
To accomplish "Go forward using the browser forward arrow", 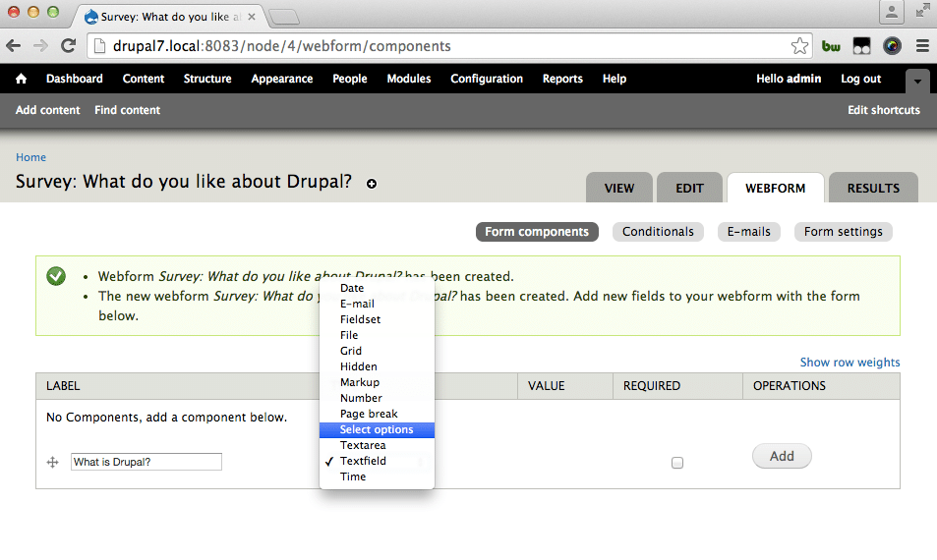I will [40, 46].
